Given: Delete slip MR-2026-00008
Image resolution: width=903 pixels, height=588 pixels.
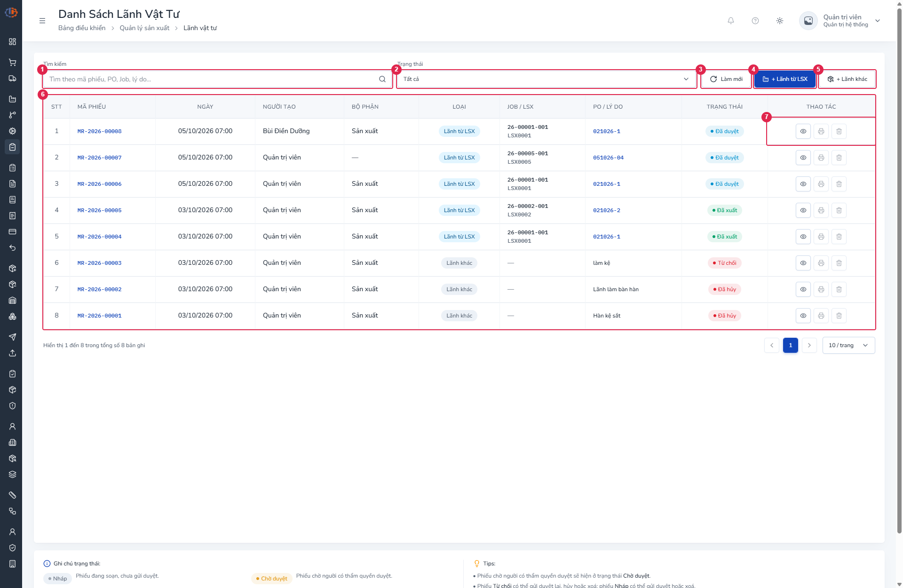Looking at the screenshot, I should click(839, 131).
